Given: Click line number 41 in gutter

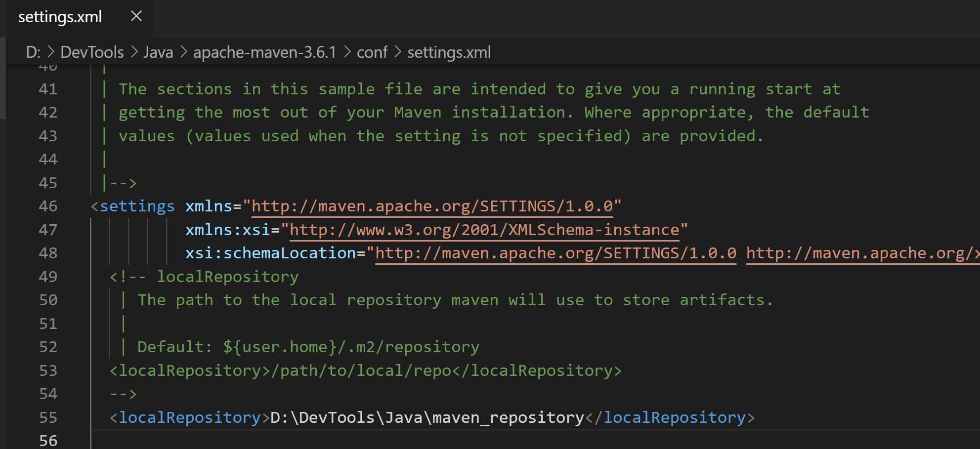Looking at the screenshot, I should [48, 89].
